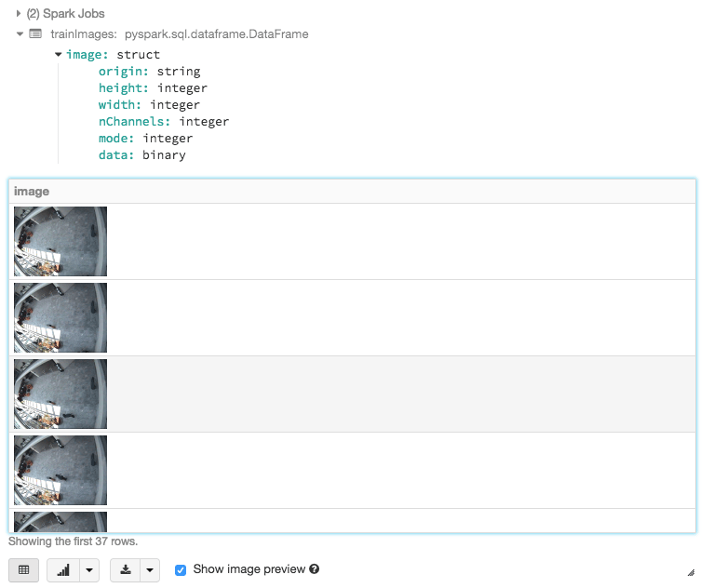This screenshot has height=588, width=712.
Task: Click the nChannels: integer schema field
Action: coord(163,121)
